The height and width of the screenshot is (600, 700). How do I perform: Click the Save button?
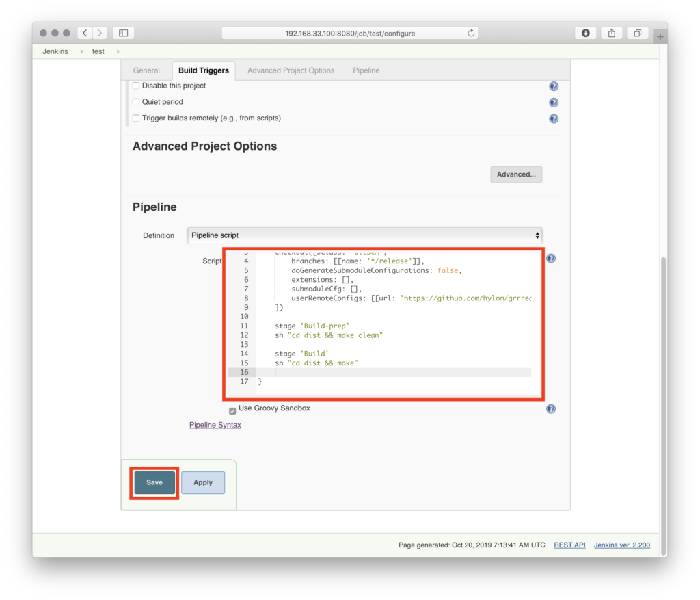(154, 482)
